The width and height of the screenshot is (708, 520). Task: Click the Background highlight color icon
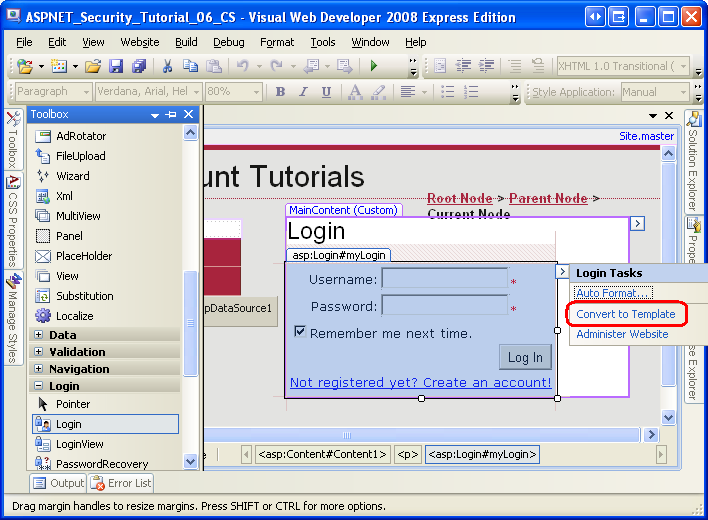tap(378, 92)
